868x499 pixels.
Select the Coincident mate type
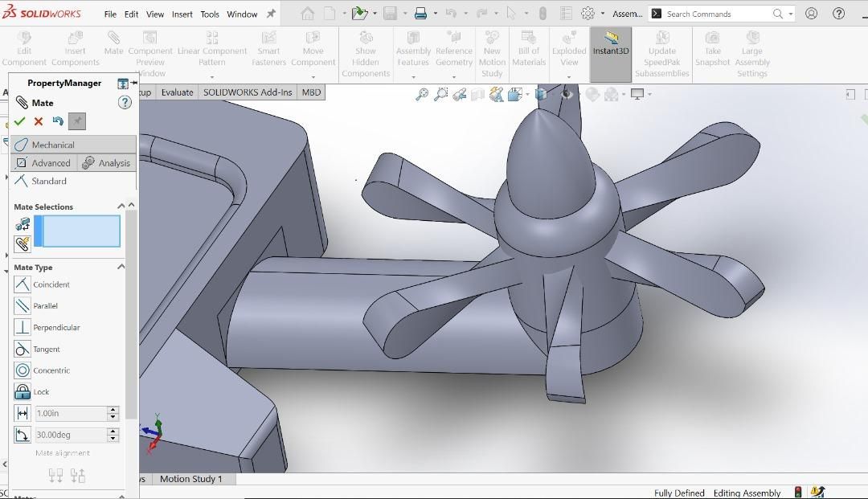[x=50, y=284]
